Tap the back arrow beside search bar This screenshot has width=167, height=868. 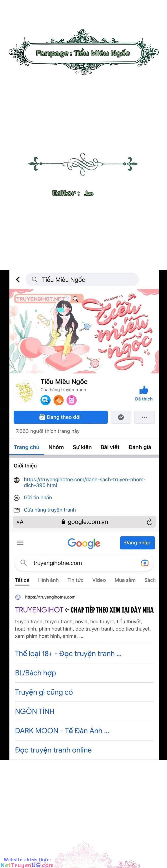click(18, 279)
